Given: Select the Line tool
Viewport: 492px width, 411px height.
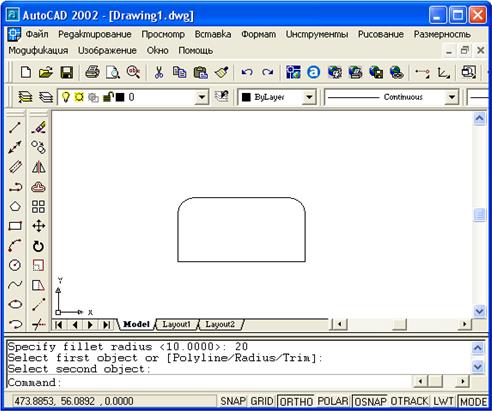Looking at the screenshot, I should 15,127.
